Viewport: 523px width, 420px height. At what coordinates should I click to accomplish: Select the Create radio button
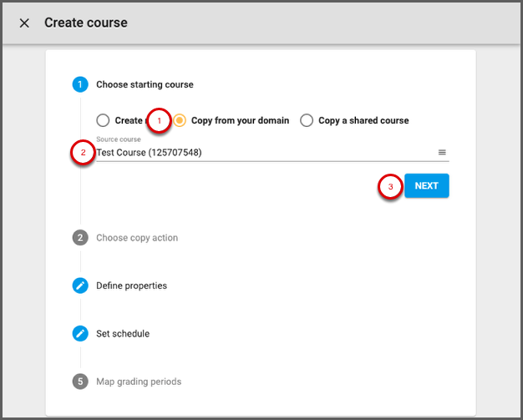(103, 120)
